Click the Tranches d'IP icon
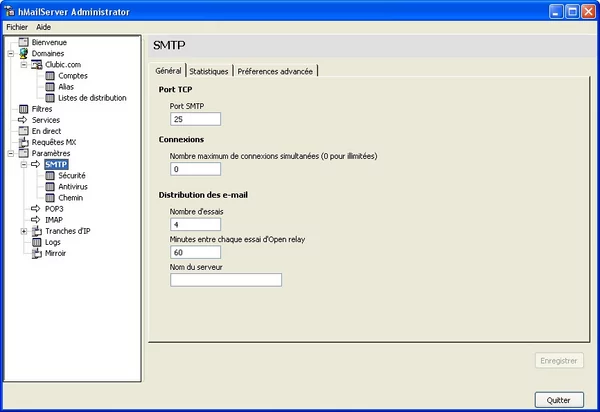600x412 pixels. tap(37, 231)
